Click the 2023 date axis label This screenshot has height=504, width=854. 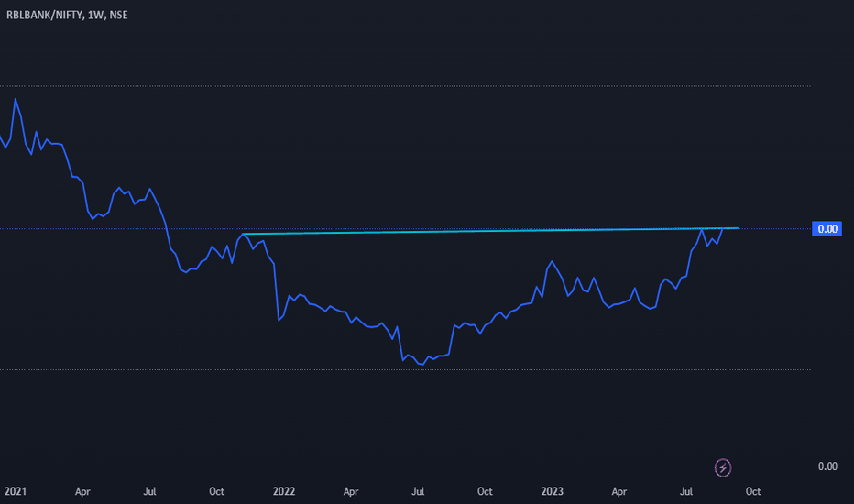(552, 491)
